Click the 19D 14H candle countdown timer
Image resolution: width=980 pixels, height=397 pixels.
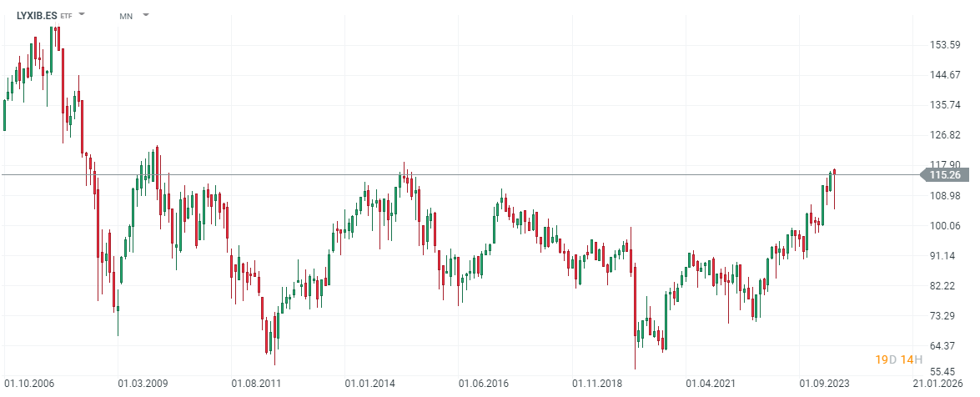click(x=899, y=359)
